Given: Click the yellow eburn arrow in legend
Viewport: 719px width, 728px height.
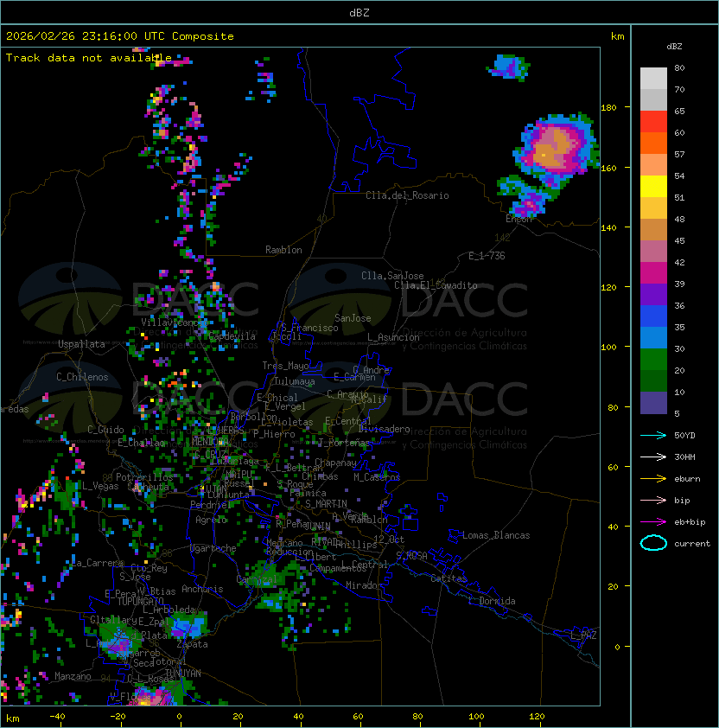Looking at the screenshot, I should click(x=653, y=479).
